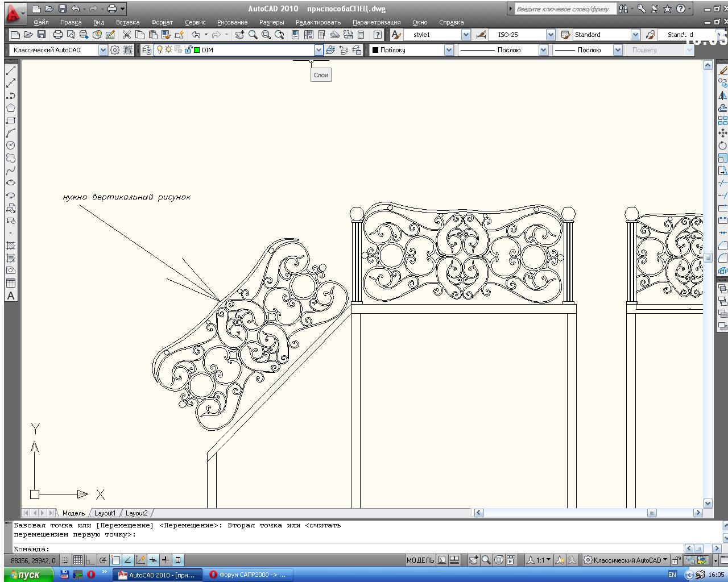Click the Cut scissors icon
Image resolution: width=728 pixels, height=582 pixels.
click(x=126, y=35)
